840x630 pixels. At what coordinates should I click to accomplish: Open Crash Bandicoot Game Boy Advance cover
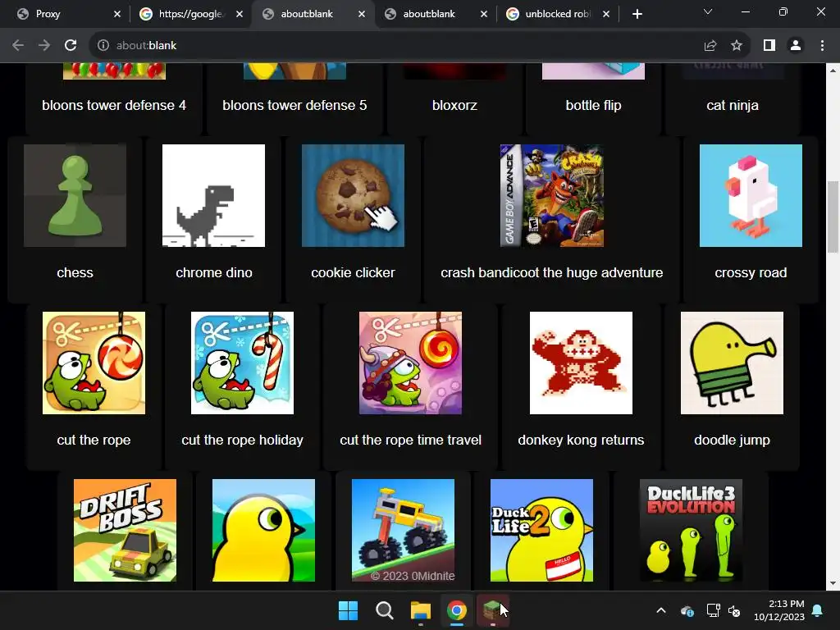(x=552, y=195)
